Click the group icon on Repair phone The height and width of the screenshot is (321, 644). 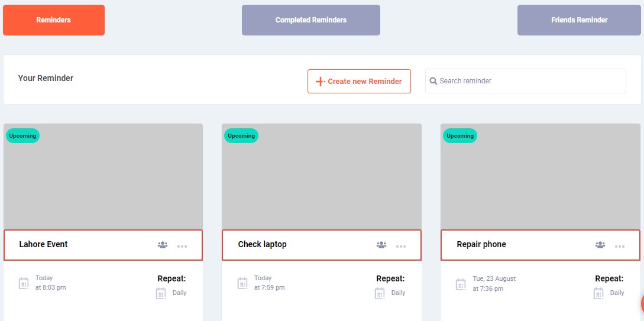pyautogui.click(x=600, y=245)
